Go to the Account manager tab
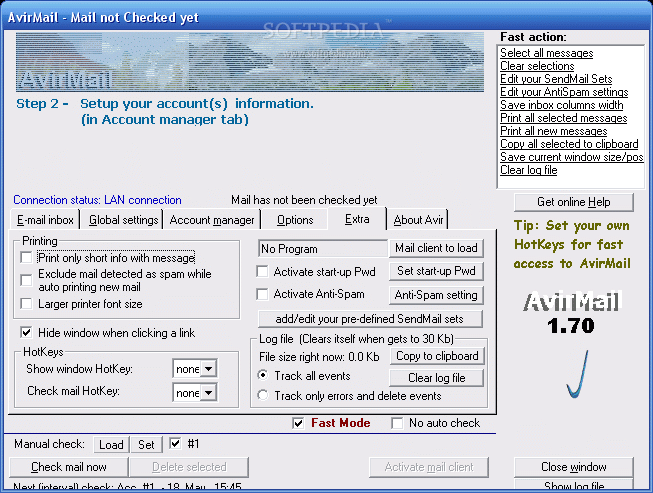The image size is (653, 493). click(212, 220)
